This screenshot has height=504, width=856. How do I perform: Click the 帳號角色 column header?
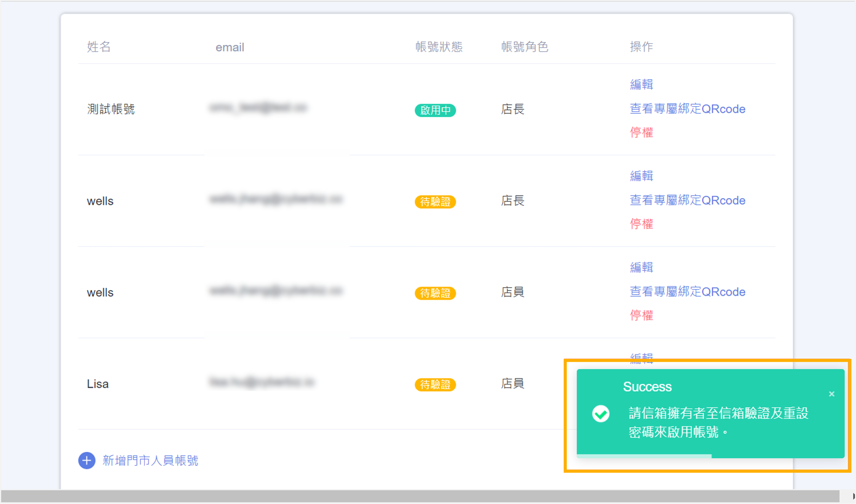(525, 47)
